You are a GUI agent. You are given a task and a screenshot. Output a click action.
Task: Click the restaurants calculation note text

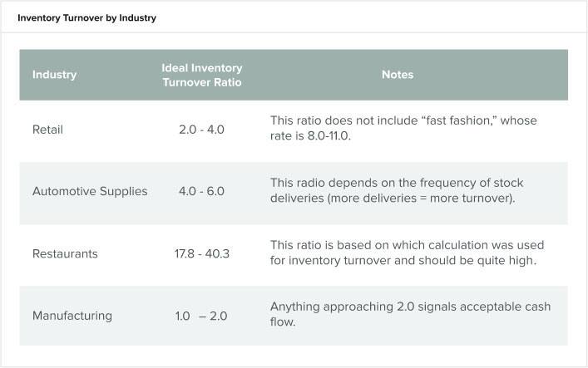click(x=407, y=253)
